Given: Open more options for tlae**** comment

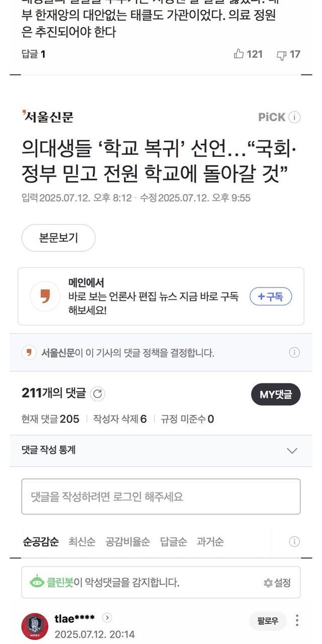Looking at the screenshot, I should (x=297, y=620).
